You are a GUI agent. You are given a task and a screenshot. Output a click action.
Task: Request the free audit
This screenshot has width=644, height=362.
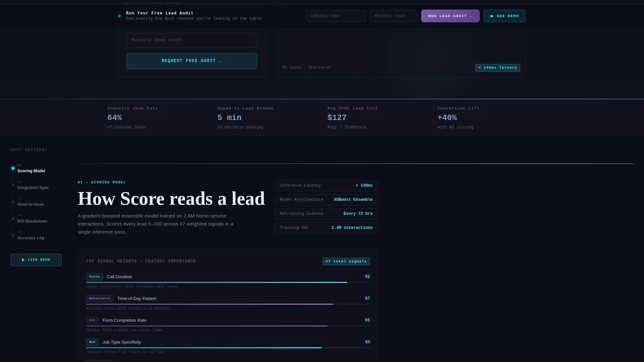coord(192,61)
